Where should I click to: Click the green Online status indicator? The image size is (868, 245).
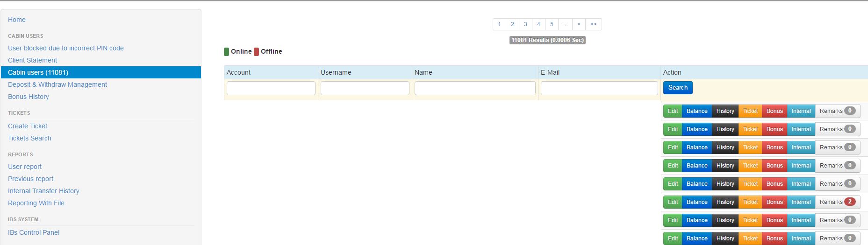click(x=227, y=52)
